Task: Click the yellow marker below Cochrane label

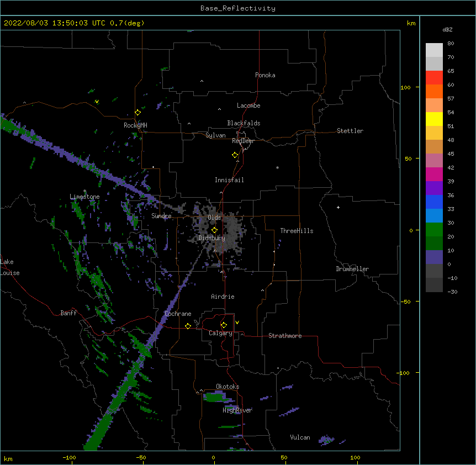Action: click(188, 326)
